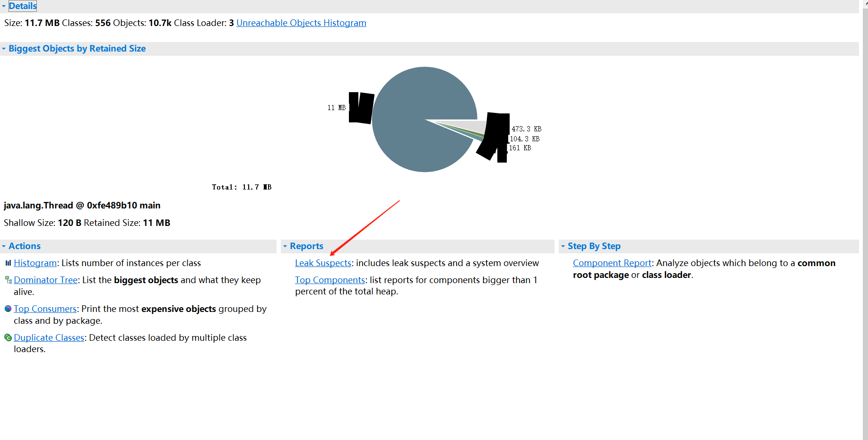Collapse the Actions section arrow
Viewport: 868px width, 440px height.
click(x=4, y=246)
